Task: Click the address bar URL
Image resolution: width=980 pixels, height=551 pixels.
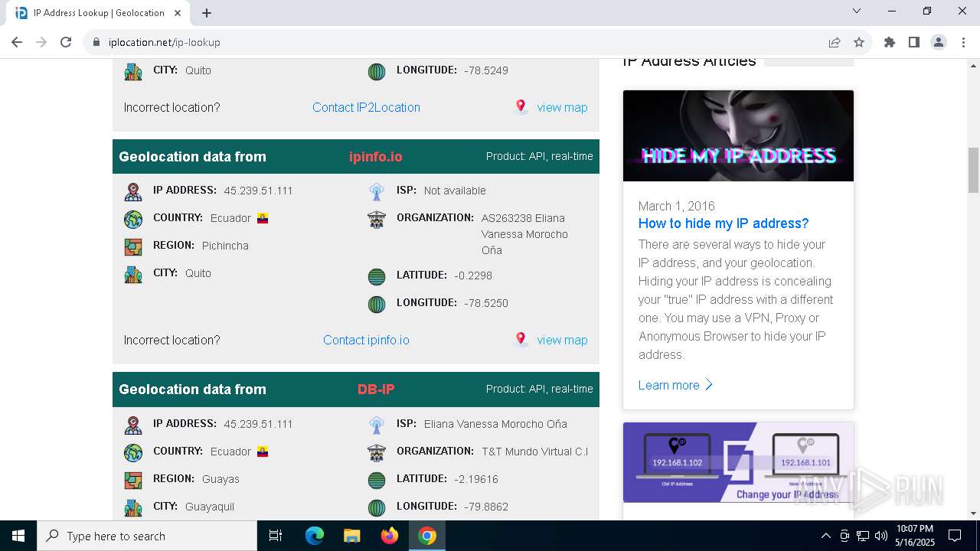Action: pyautogui.click(x=164, y=42)
